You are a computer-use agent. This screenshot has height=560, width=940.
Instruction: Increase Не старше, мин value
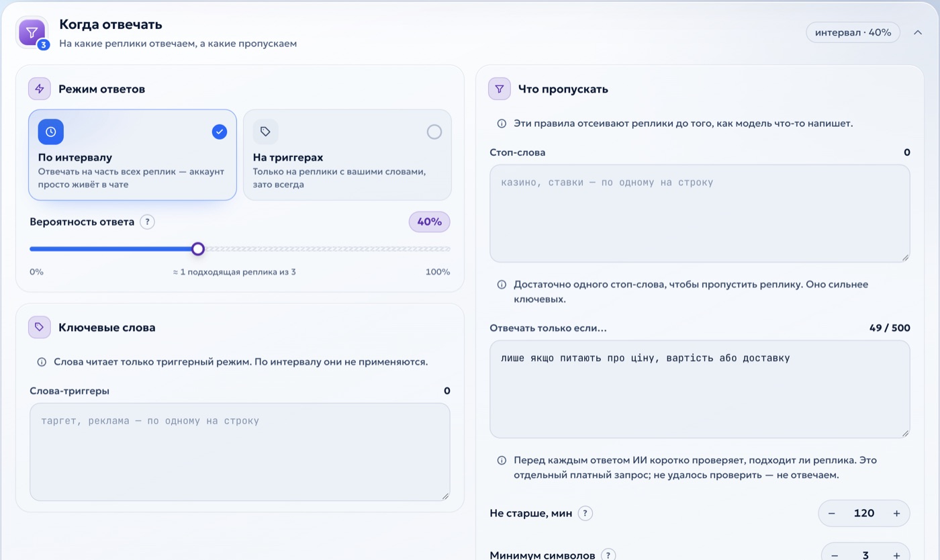coord(896,514)
